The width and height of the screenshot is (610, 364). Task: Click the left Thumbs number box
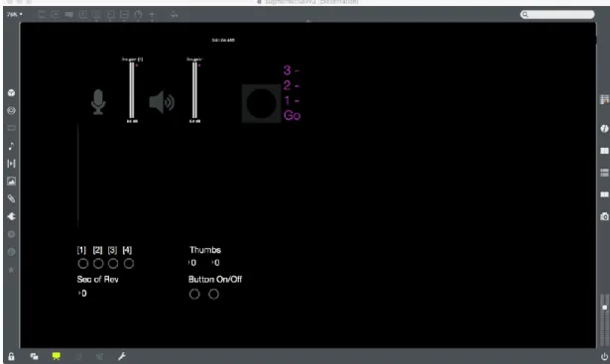tap(192, 263)
